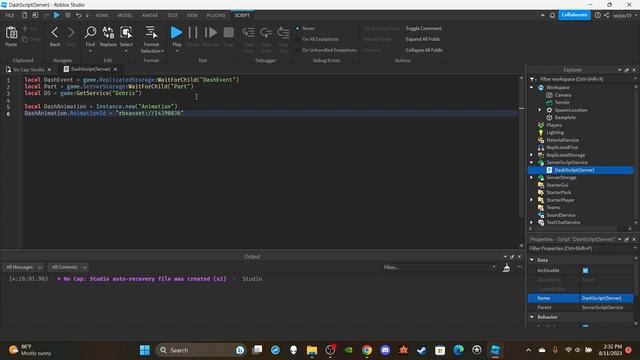Click Collapse All Folds action
Screen dimensions: 640x360
tap(424, 50)
